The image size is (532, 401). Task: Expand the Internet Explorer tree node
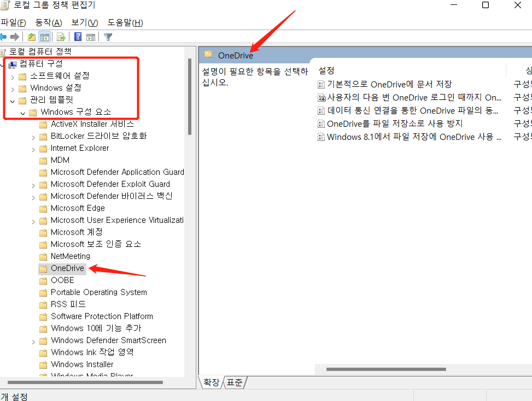pos(34,148)
